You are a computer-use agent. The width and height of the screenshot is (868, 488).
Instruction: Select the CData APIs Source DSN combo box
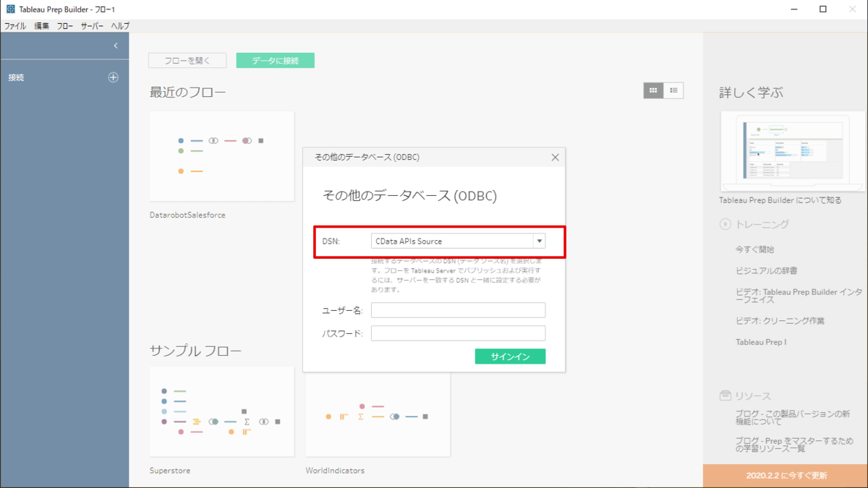tap(458, 241)
